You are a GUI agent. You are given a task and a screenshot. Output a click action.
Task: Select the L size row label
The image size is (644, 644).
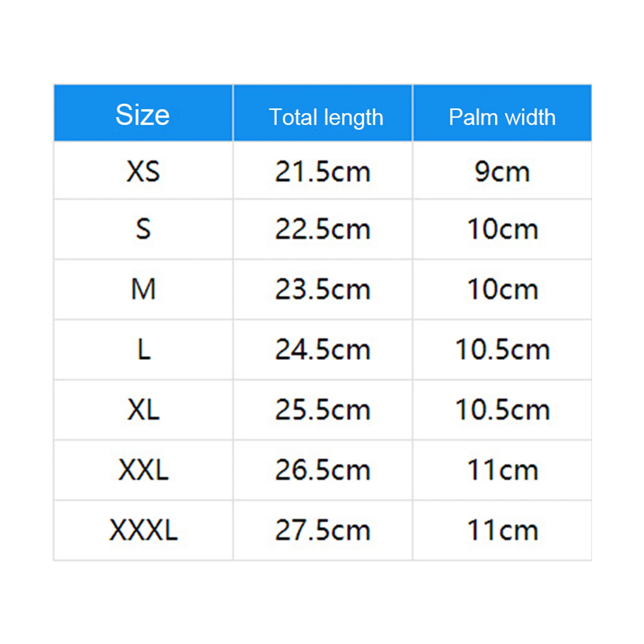coord(144,349)
